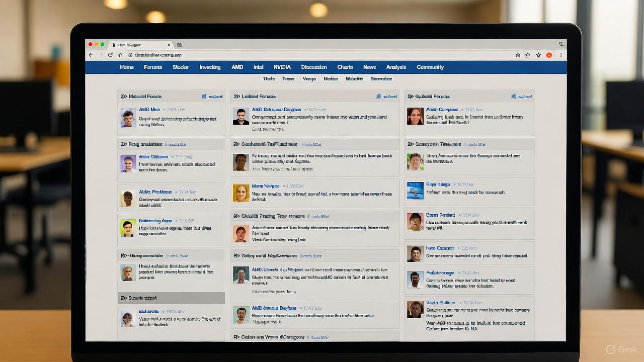The width and height of the screenshot is (644, 362).
Task: Select the News sub-tab below the navbar
Action: tap(288, 79)
